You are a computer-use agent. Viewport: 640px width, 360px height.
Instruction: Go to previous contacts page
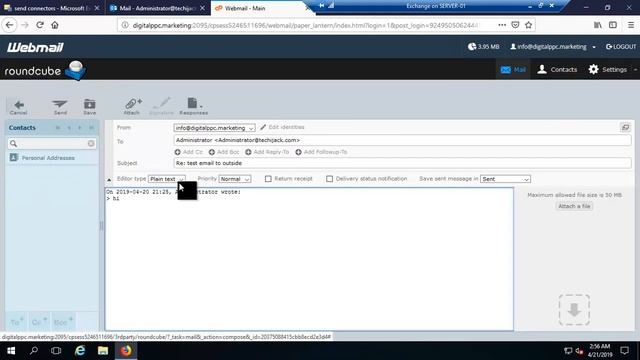pos(69,128)
